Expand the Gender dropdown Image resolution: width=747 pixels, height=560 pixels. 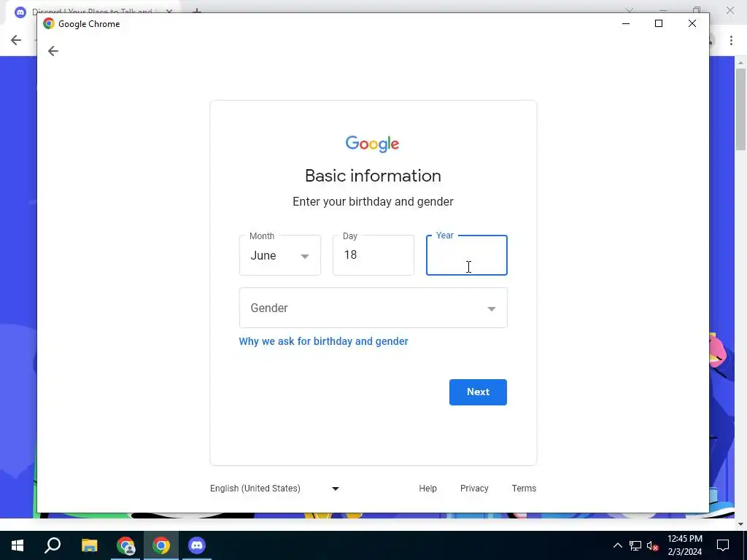tap(373, 308)
